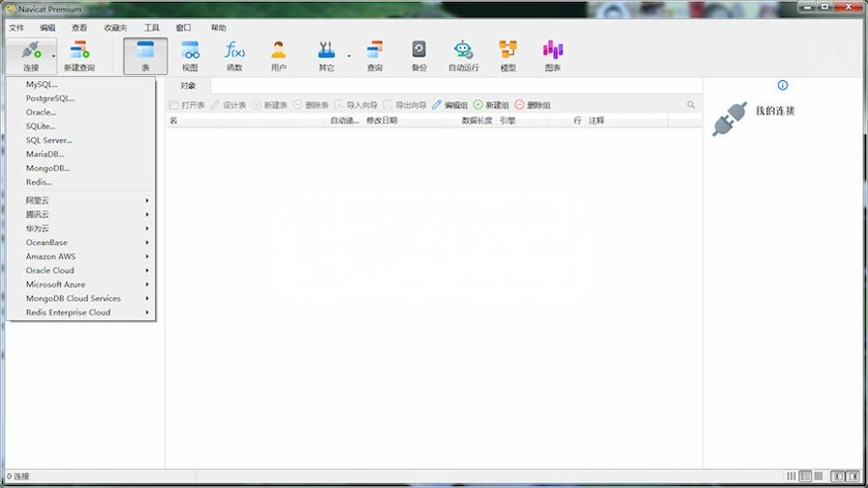This screenshot has height=488, width=868.
Task: Click the 编辑组 edit group button
Action: click(x=450, y=104)
